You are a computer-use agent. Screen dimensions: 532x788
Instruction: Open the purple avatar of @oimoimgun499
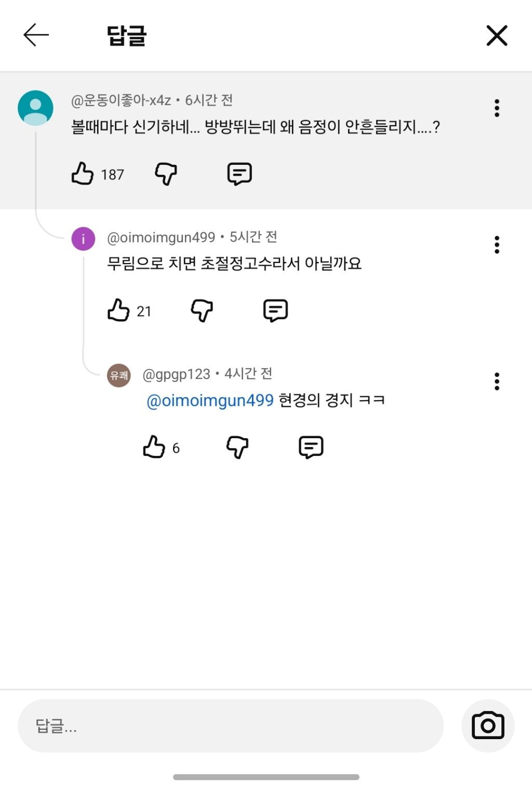83,239
